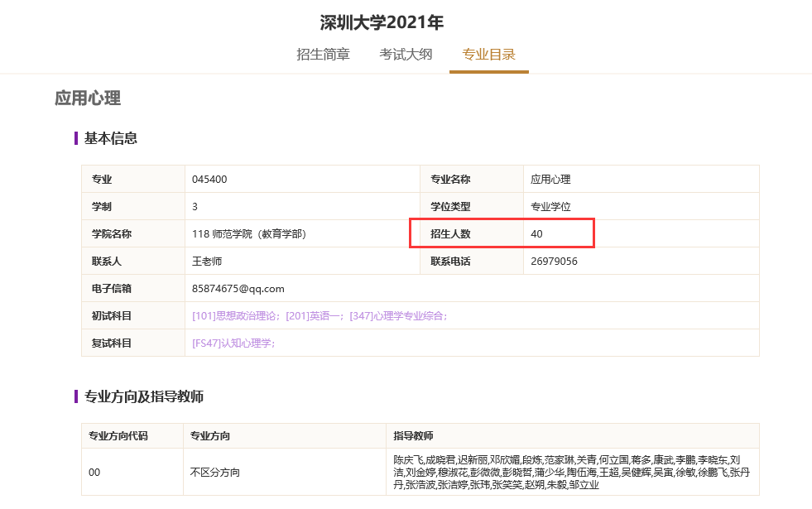Select the phone number 26979056

point(554,262)
